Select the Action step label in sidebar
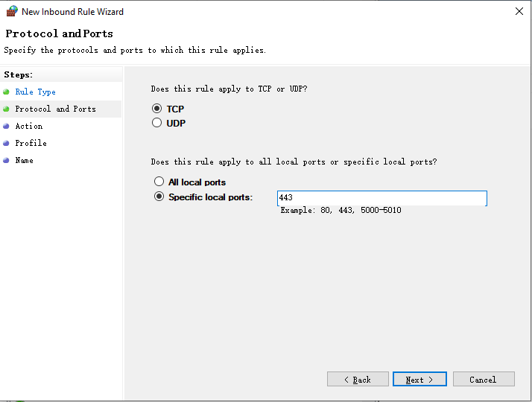Image resolution: width=532 pixels, height=402 pixels. [x=29, y=126]
